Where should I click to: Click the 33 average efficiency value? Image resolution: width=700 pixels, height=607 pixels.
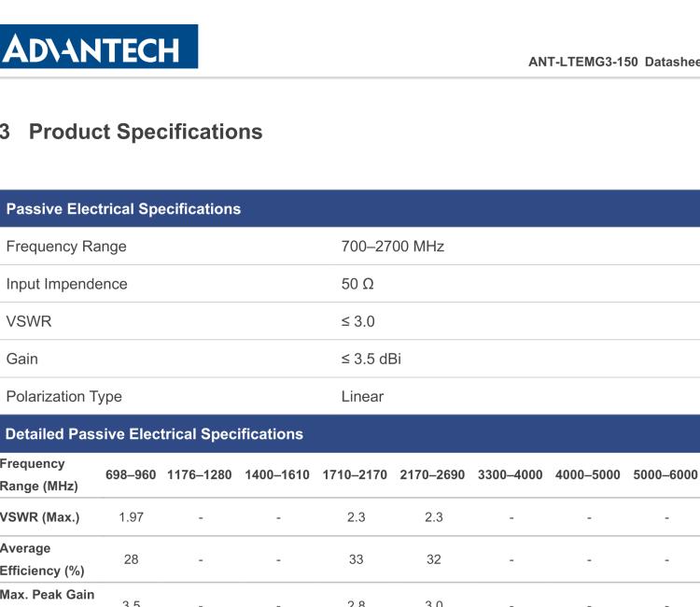pyautogui.click(x=356, y=559)
